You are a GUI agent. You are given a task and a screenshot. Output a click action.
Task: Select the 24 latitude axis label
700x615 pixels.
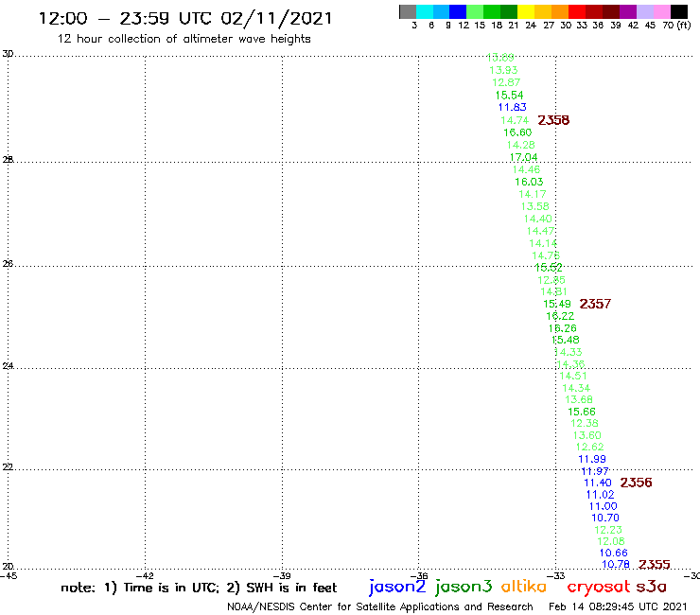[x=8, y=366]
